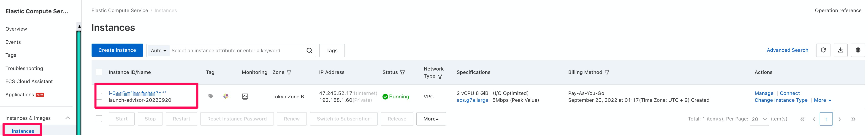Collapse the Instances & Images section
This screenshot has height=136, width=868.
tap(67, 118)
